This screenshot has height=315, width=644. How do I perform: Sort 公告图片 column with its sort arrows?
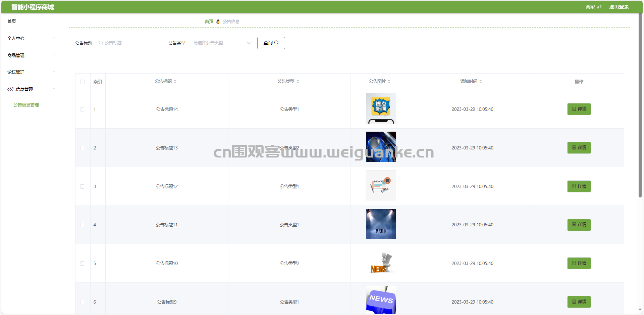tap(389, 81)
